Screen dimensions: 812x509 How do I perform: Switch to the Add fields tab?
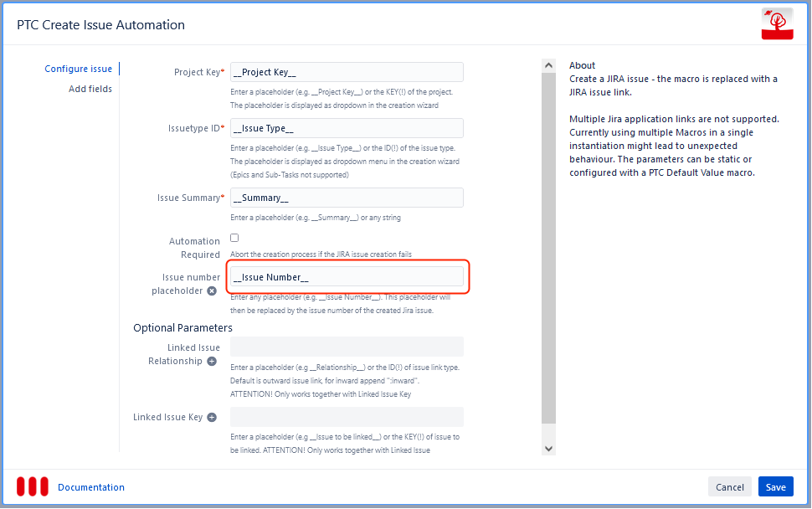click(x=90, y=89)
